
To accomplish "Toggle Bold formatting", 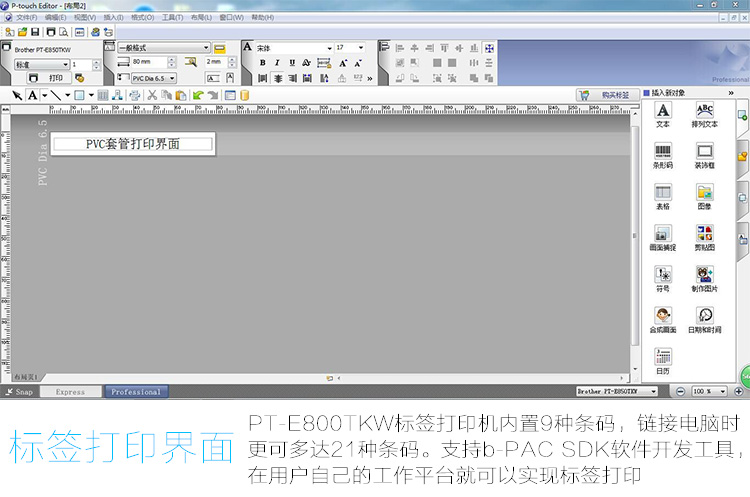I will click(263, 63).
